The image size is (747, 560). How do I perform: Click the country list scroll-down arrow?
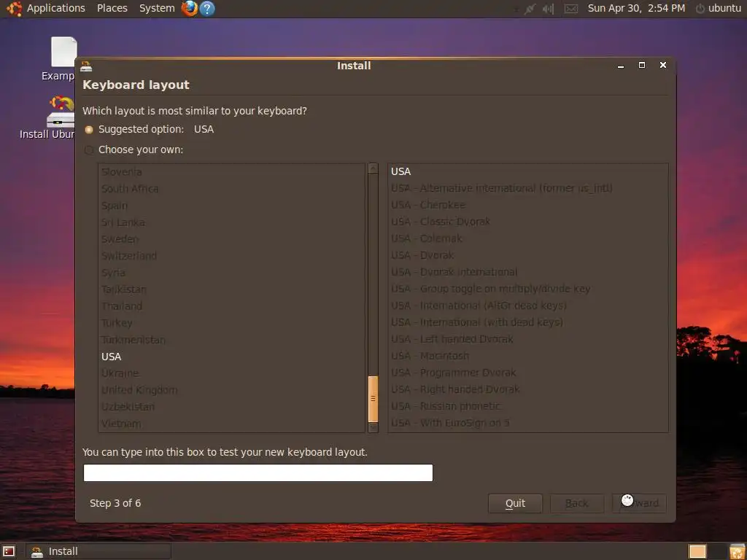pos(373,427)
